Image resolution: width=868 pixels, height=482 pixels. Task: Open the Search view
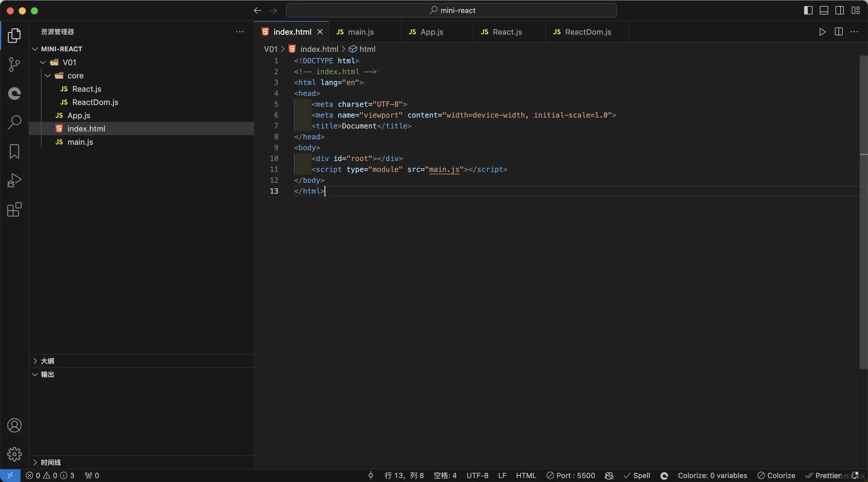[14, 122]
